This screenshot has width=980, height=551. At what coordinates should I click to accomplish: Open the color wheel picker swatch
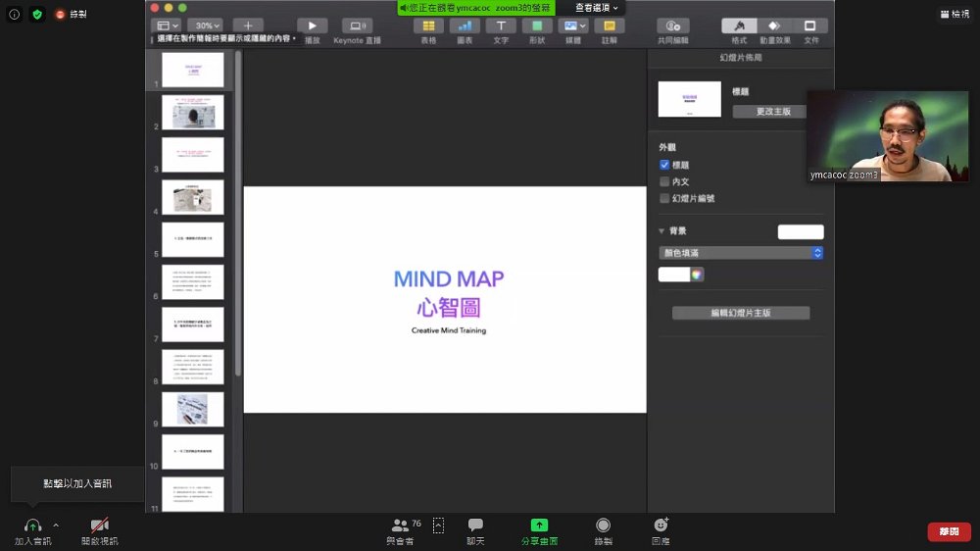point(697,275)
